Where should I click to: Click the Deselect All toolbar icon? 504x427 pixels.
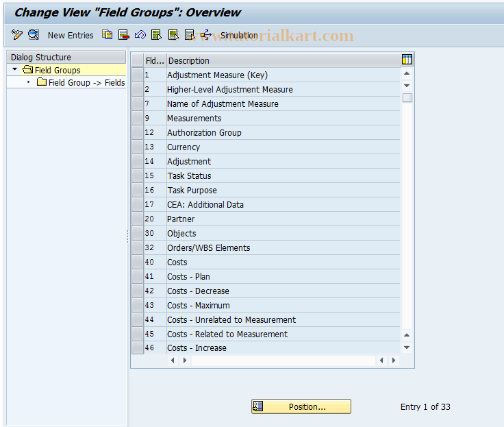[x=190, y=34]
